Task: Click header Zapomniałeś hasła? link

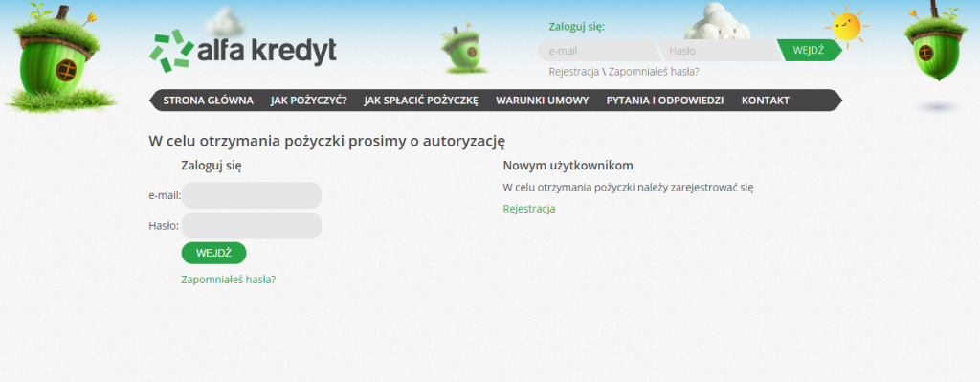Action: tap(654, 71)
